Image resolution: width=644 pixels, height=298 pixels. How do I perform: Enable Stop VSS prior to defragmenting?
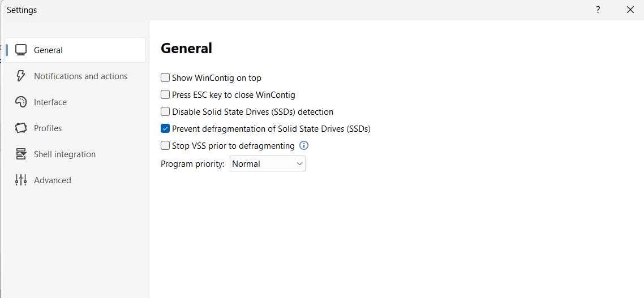165,145
